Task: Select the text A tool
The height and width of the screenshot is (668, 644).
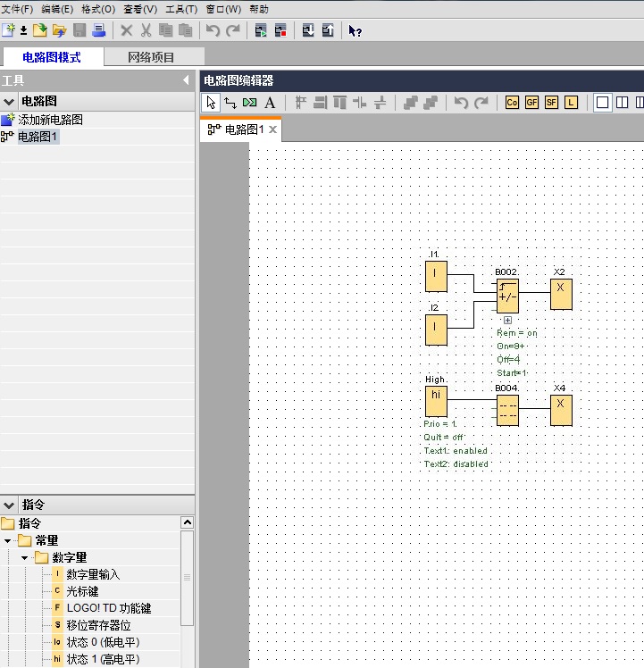Action: pos(270,103)
